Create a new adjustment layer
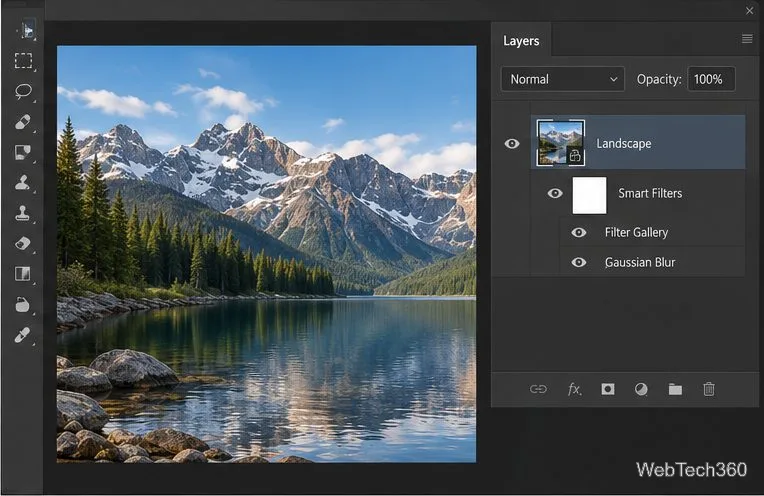Image resolution: width=764 pixels, height=496 pixels. point(641,389)
